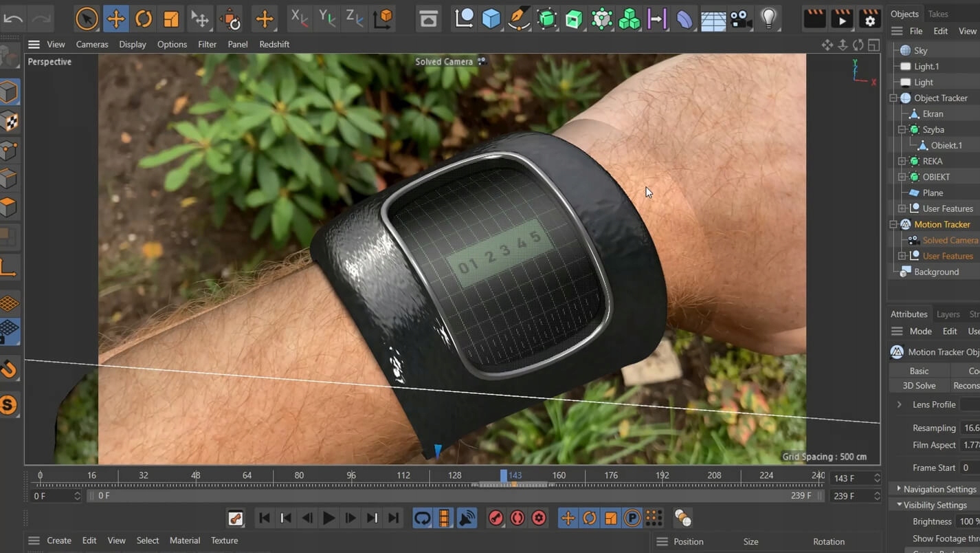
Task: Switch to the Takes tab
Action: (x=937, y=14)
